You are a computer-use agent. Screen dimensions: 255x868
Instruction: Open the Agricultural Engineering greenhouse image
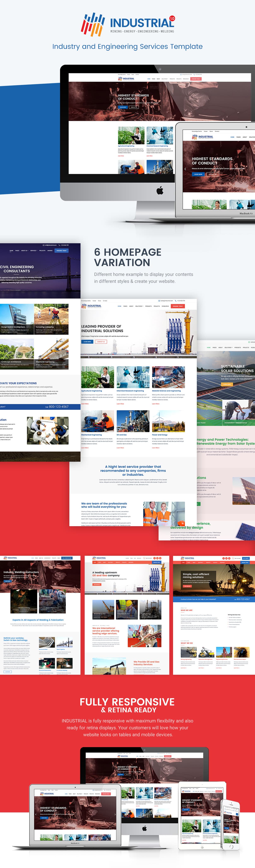[98, 377]
